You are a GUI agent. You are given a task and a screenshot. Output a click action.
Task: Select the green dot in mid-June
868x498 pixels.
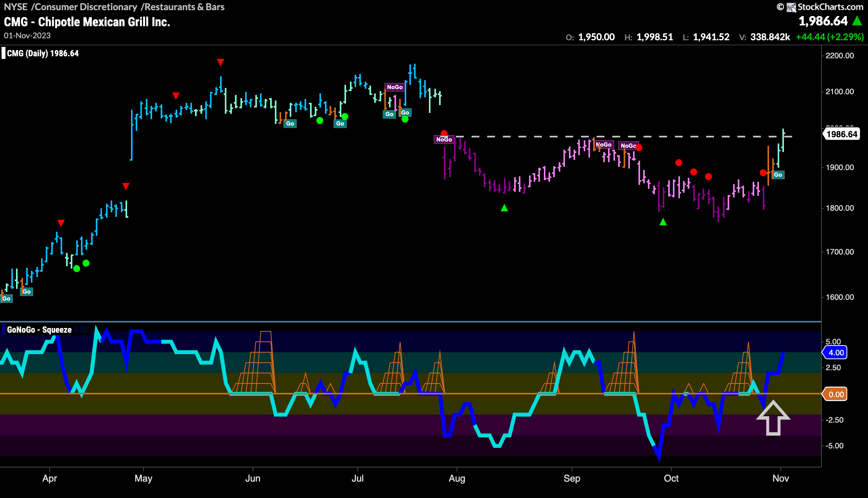click(320, 121)
